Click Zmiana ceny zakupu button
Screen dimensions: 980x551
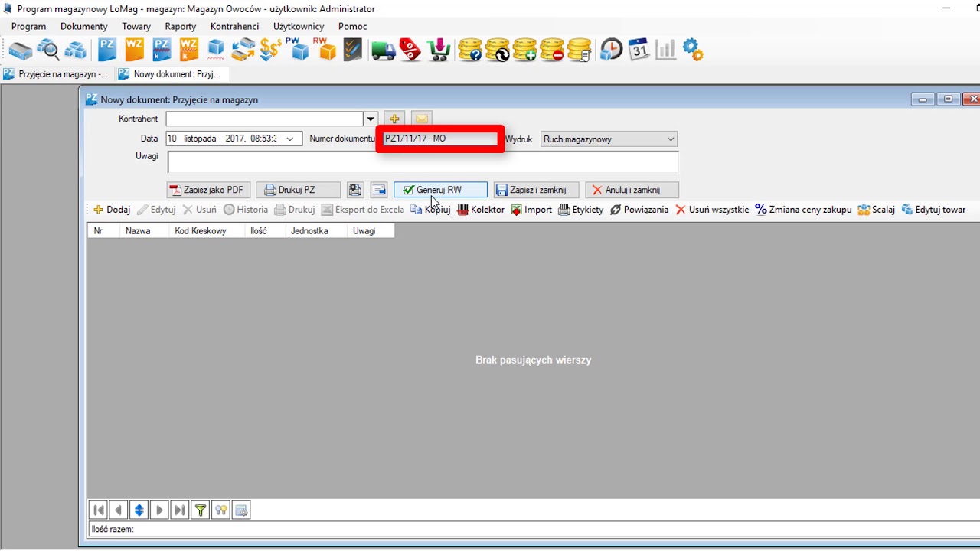(803, 210)
